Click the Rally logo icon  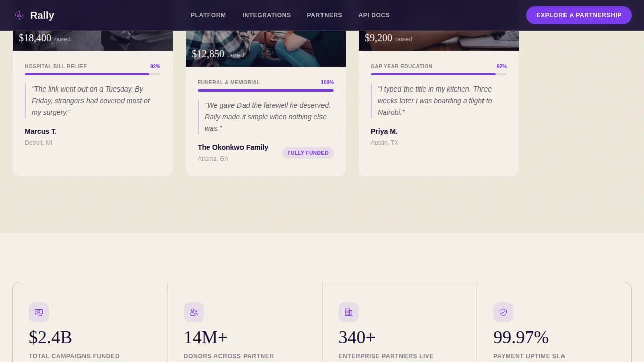pos(19,15)
